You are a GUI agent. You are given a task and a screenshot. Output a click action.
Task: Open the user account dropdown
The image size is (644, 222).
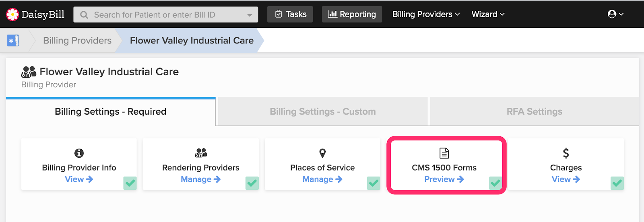[615, 14]
